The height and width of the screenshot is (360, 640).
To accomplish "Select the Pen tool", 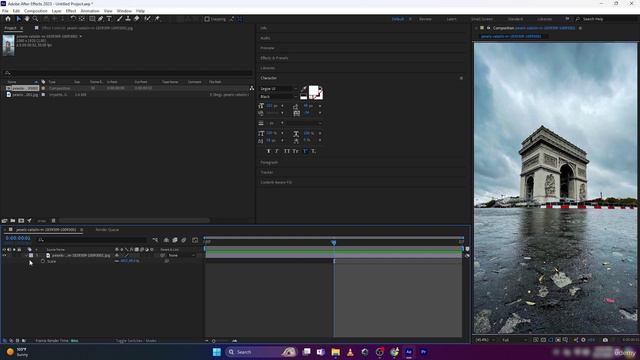I will pyautogui.click(x=100, y=19).
